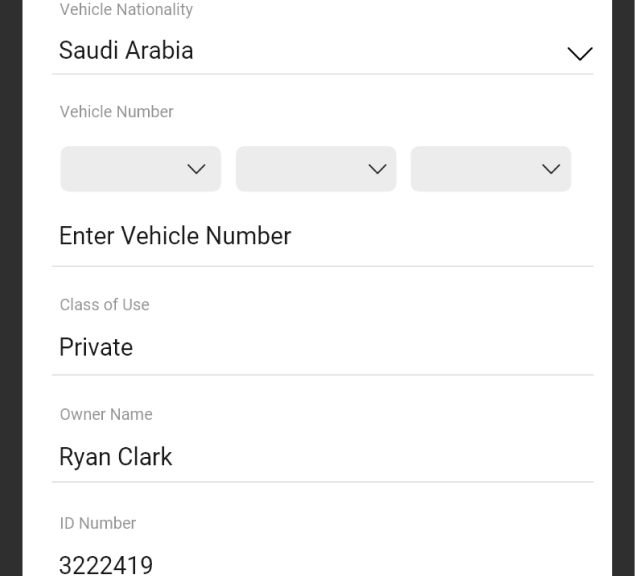Open the Saudi Arabia nationality selector
This screenshot has height=576, width=635.
[x=322, y=51]
